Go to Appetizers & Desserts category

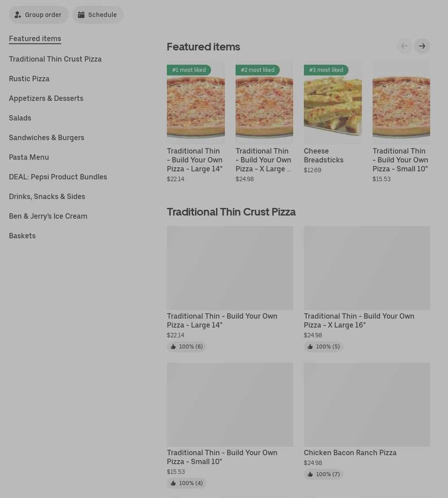[x=46, y=99]
